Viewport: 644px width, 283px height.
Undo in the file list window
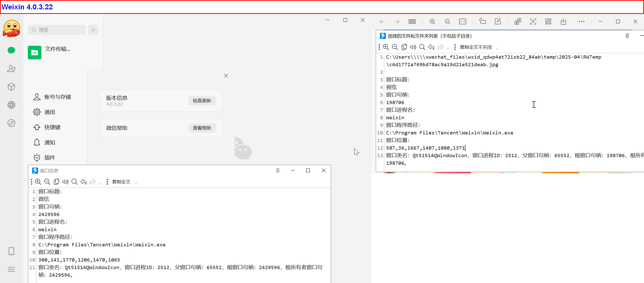tap(431, 47)
